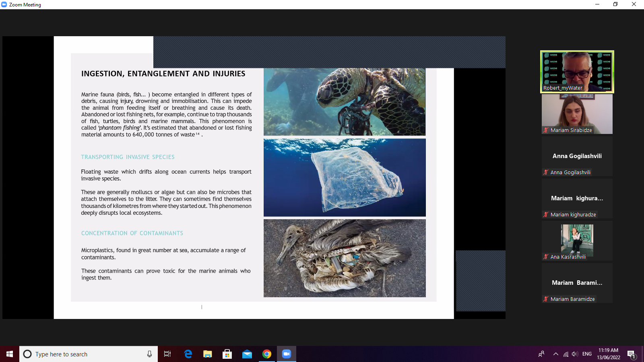Open the Windows Start menu
Image resolution: width=644 pixels, height=362 pixels.
10,354
